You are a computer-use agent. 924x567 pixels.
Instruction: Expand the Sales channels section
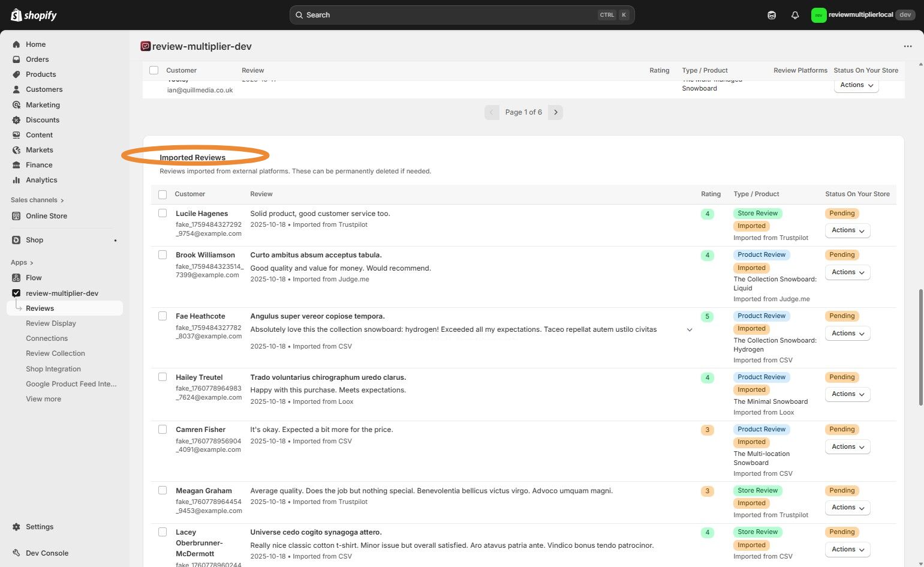pos(37,200)
